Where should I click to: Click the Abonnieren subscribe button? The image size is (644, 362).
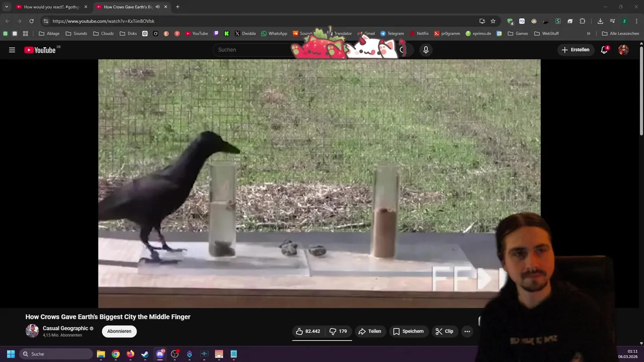(119, 331)
